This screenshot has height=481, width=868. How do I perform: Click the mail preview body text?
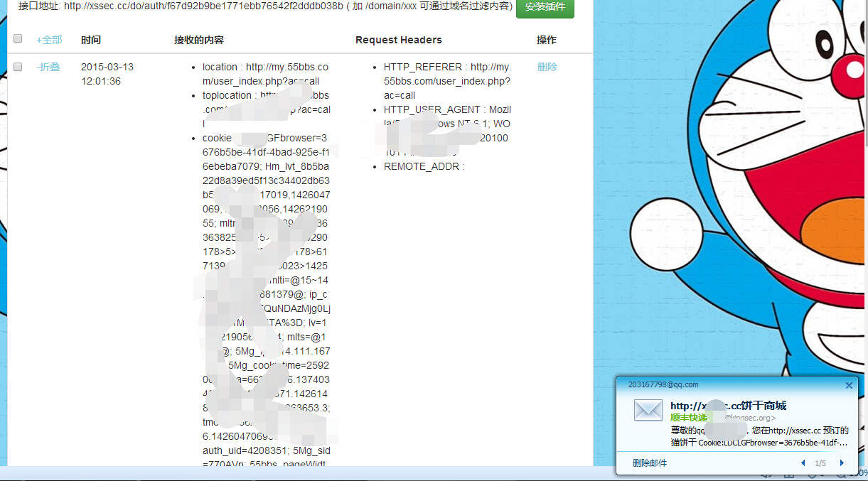(760, 436)
